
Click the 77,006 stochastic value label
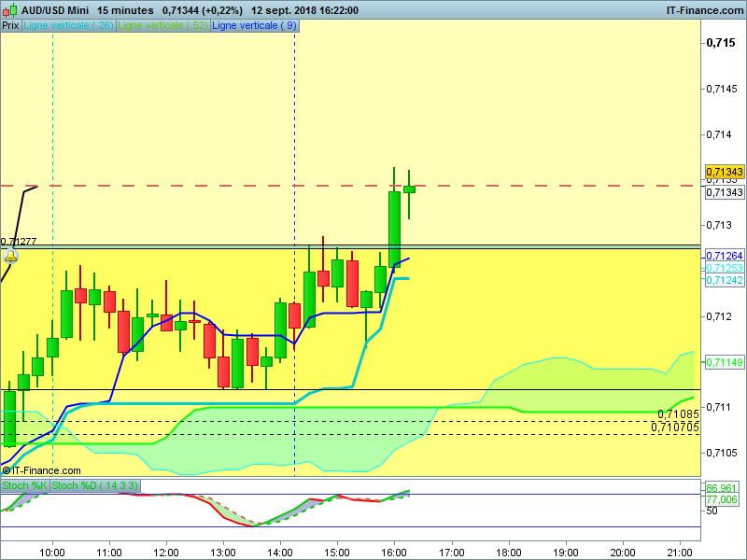pos(721,499)
